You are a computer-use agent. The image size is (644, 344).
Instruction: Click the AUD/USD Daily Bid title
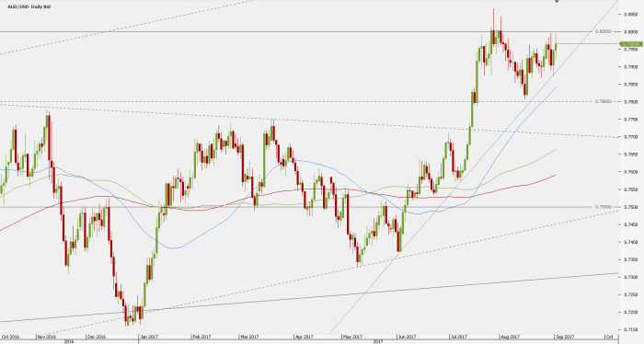coord(29,7)
